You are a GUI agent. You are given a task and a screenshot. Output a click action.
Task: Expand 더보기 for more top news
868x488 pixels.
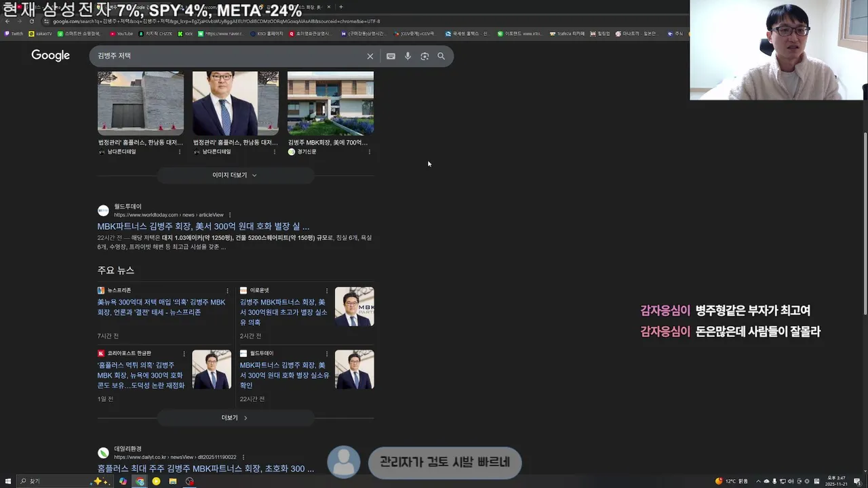(x=235, y=418)
